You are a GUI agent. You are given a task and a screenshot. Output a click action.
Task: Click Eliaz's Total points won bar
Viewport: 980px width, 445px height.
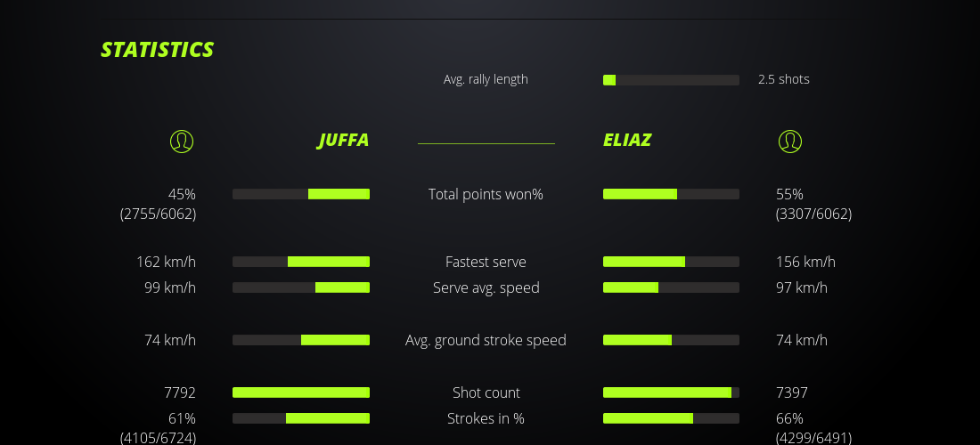pos(671,194)
